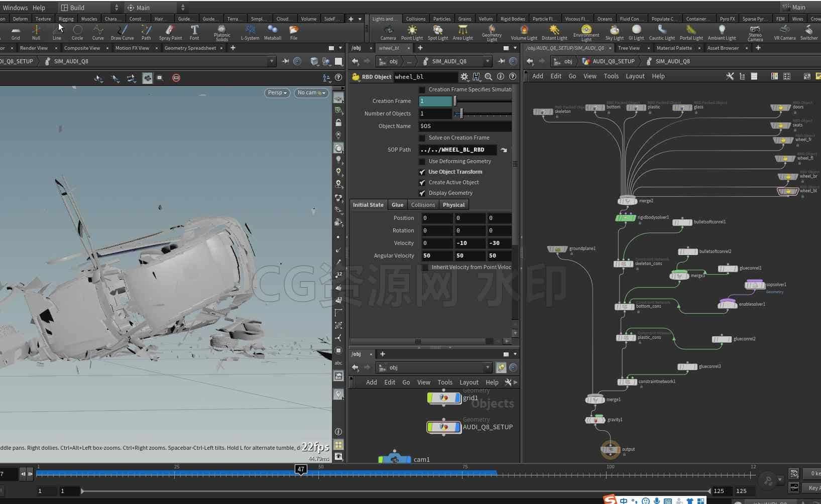Image resolution: width=821 pixels, height=504 pixels.
Task: Enable Solve on Creation Frame checkbox
Action: (x=422, y=138)
